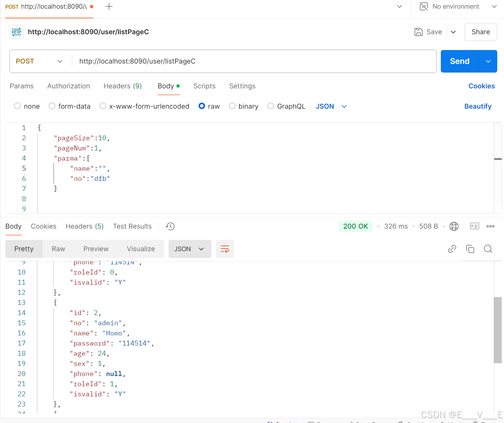Click the No environment icon
This screenshot has height=423, width=504.
coord(424,6)
